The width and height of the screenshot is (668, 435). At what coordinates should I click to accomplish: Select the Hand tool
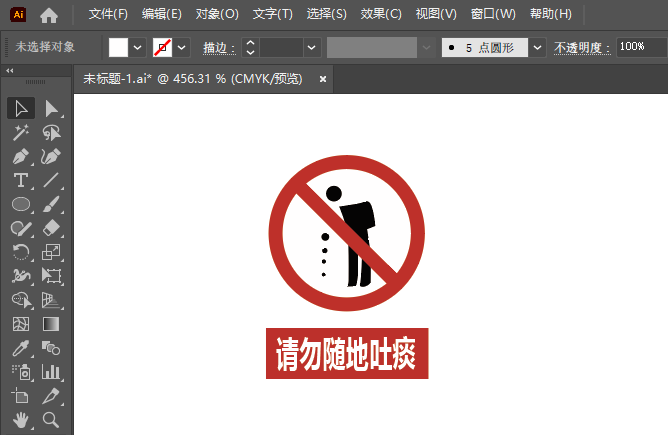tap(21, 420)
